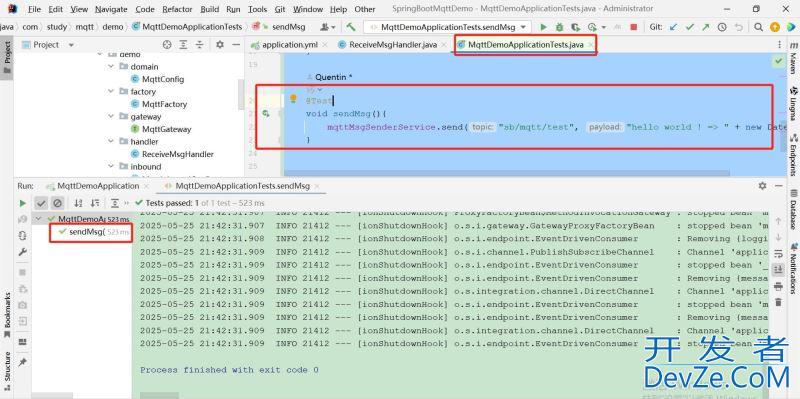The image size is (800, 399).
Task: Open the Git menu
Action: click(x=280, y=9)
